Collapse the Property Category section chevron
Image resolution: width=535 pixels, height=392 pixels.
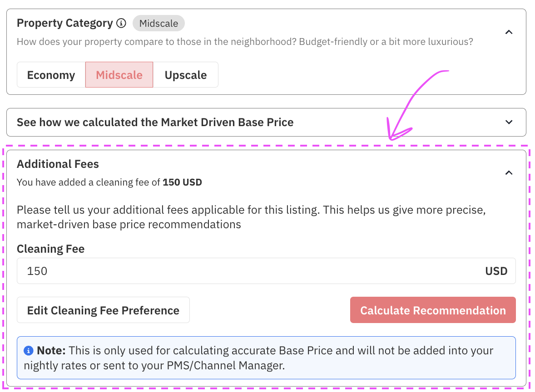click(x=509, y=32)
